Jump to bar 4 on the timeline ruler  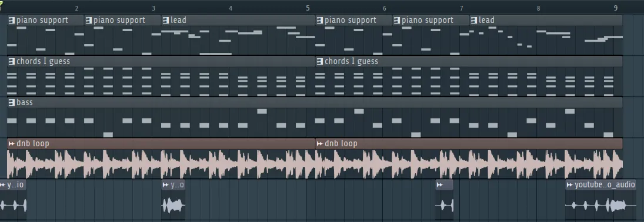(x=231, y=8)
